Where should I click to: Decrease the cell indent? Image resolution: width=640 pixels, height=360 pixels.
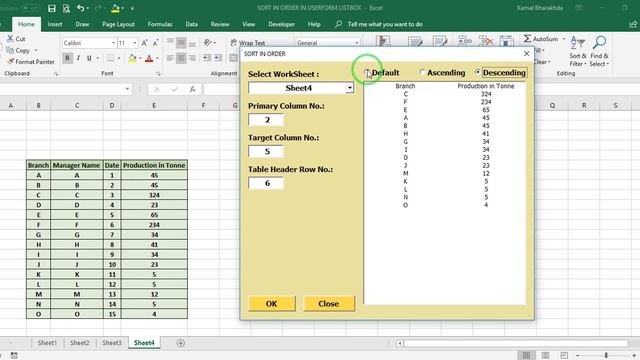click(207, 58)
